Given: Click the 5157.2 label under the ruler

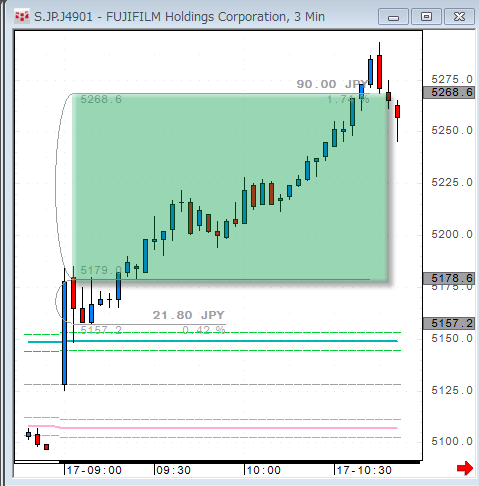Looking at the screenshot, I should coord(101,330).
